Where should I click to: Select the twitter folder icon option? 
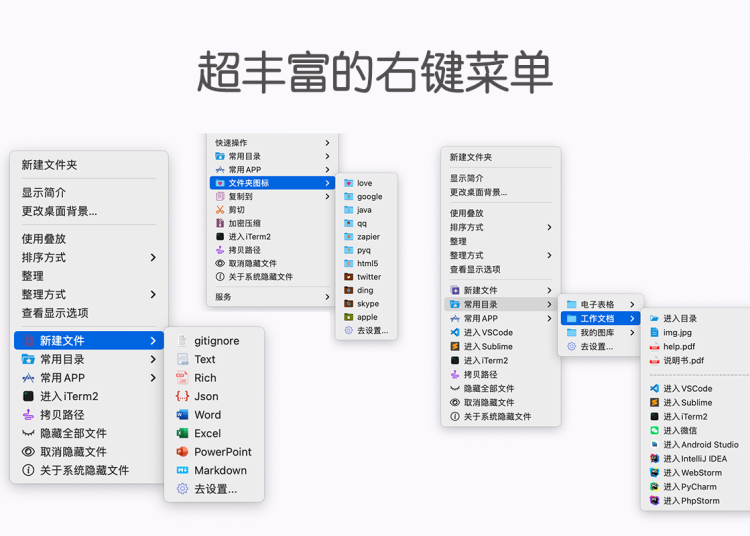pyautogui.click(x=349, y=277)
